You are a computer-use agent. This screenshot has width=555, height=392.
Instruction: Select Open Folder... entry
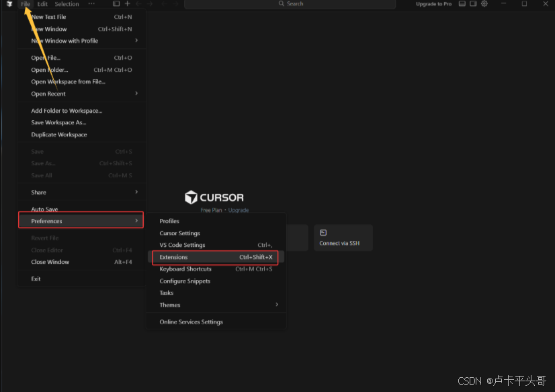81,70
